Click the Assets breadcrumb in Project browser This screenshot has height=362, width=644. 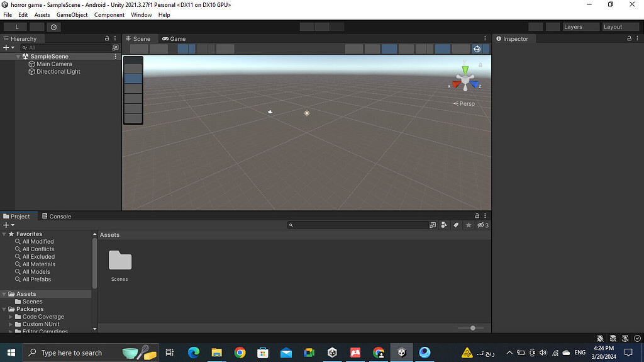[x=109, y=235]
